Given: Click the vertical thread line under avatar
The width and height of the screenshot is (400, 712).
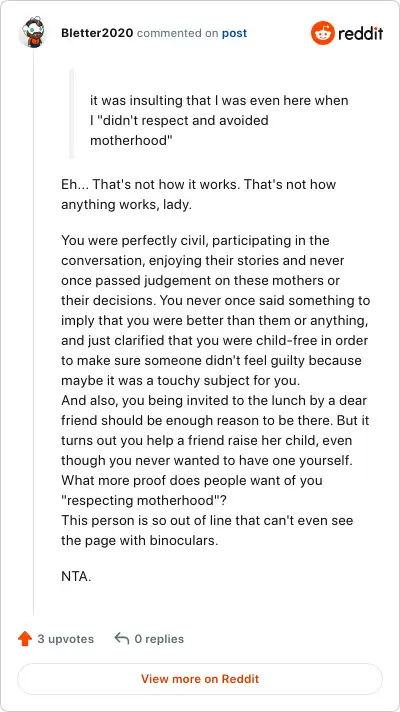Looking at the screenshot, I should pyautogui.click(x=33, y=331).
